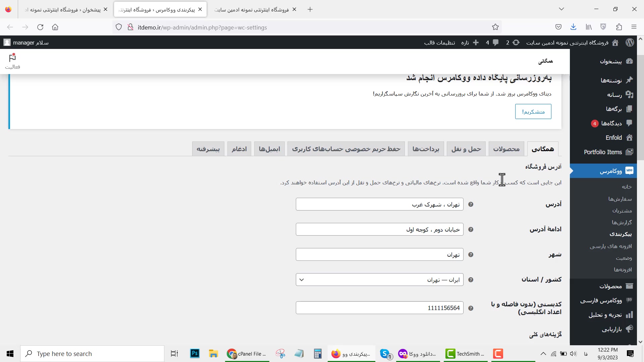
Task: Expand the Country / State dropdown
Action: click(379, 280)
